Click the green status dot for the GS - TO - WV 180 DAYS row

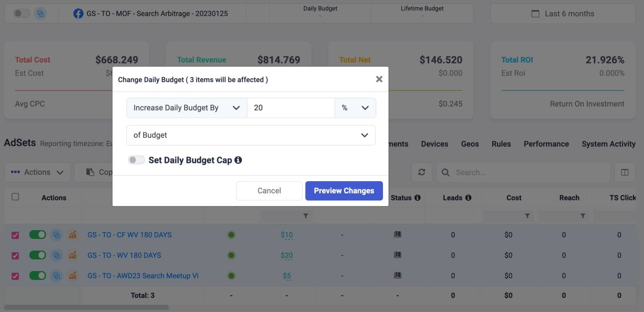click(x=231, y=255)
